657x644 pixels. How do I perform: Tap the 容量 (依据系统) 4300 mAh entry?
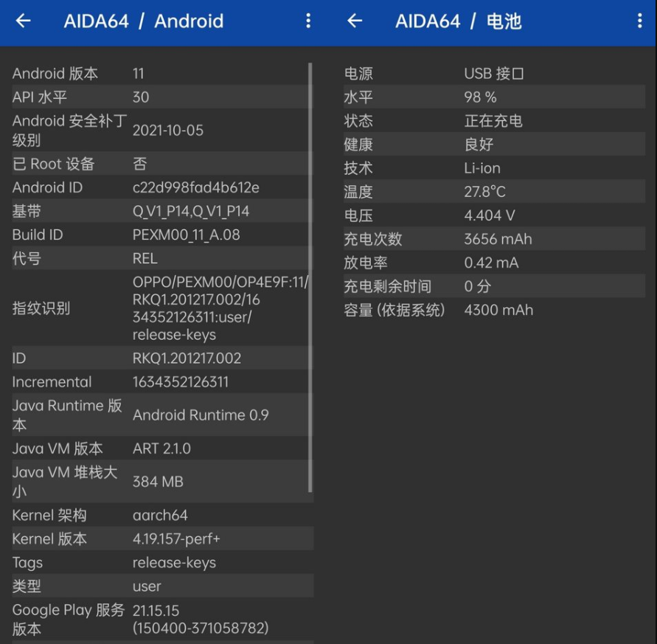coord(479,310)
